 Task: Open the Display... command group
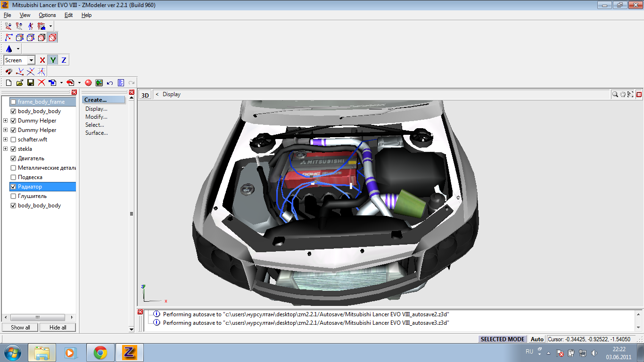(96, 109)
